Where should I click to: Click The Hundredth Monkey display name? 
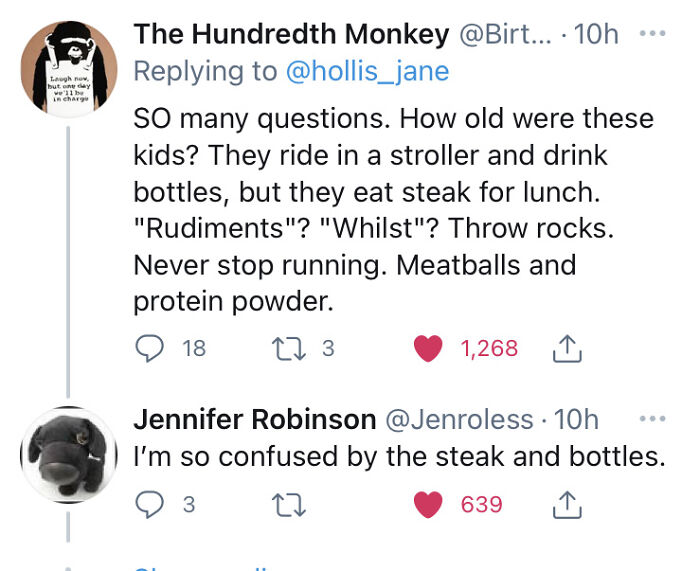click(x=291, y=34)
